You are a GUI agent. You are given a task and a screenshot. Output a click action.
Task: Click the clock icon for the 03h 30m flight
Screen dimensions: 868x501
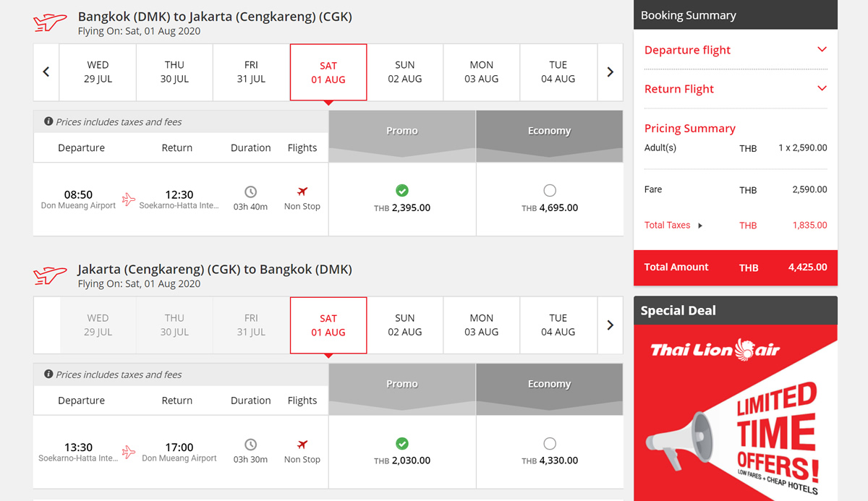(250, 445)
